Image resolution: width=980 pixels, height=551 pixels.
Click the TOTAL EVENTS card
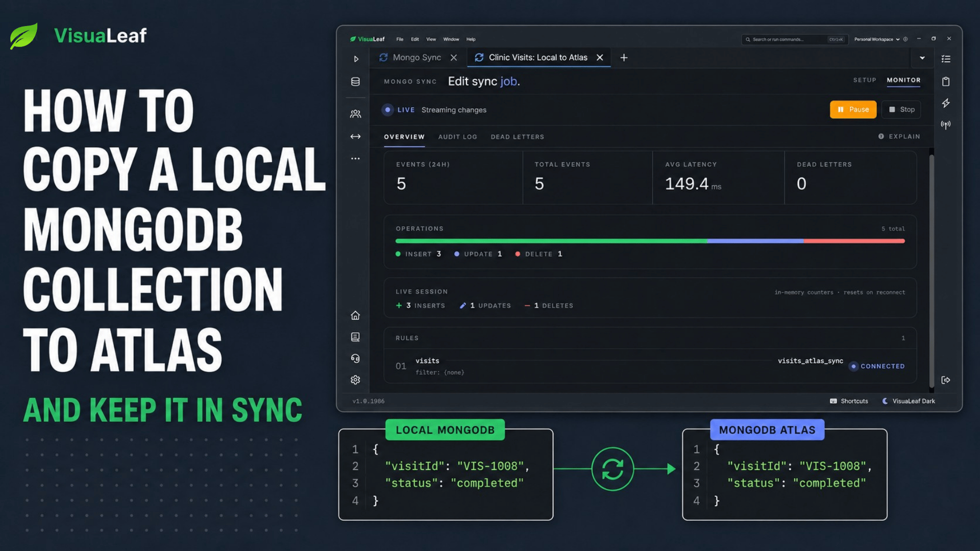[587, 177]
